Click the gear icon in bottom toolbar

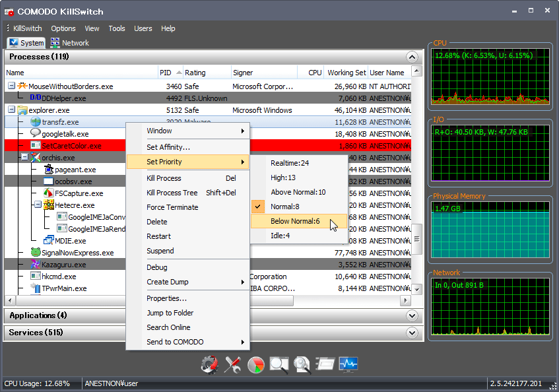[210, 364]
